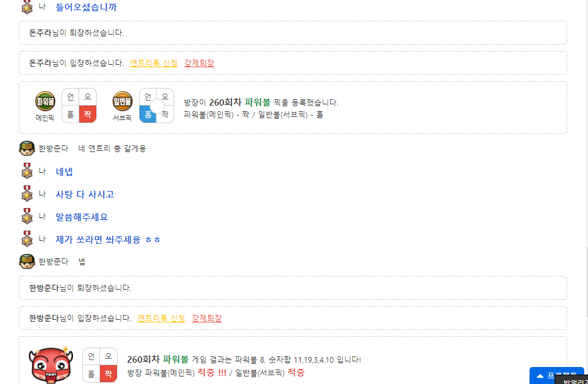Click the round 일반볼 sub pick badge
This screenshot has width=588, height=384.
tap(123, 101)
